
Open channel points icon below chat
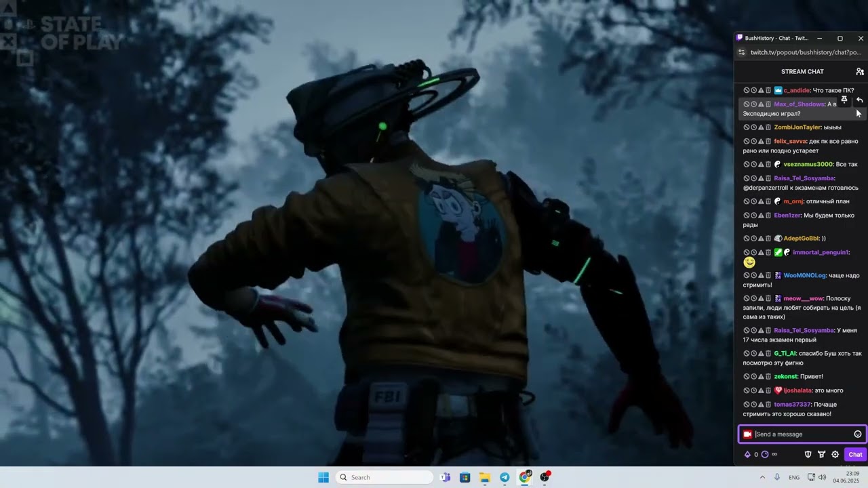(765, 455)
